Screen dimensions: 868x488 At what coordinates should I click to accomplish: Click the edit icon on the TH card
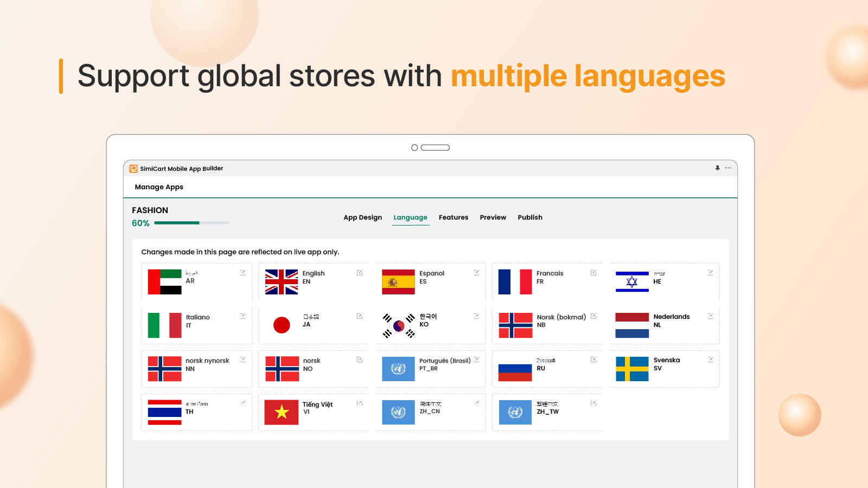pos(243,403)
